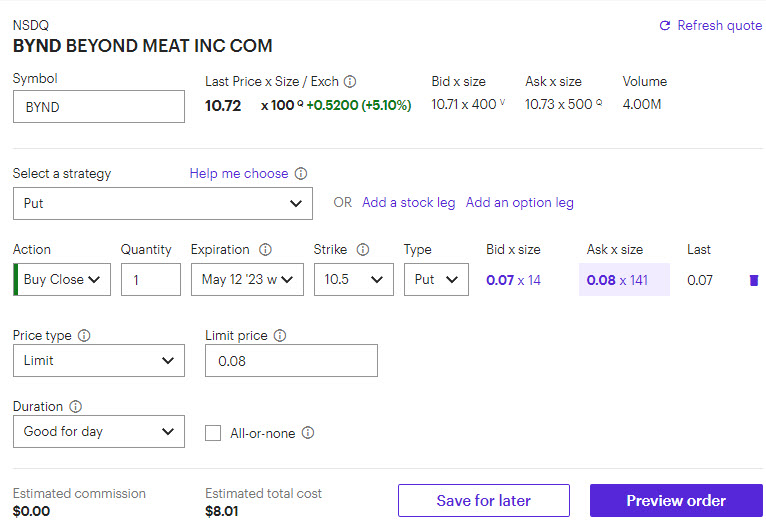The height and width of the screenshot is (529, 766).
Task: Click the Price type info icon
Action: [x=84, y=336]
